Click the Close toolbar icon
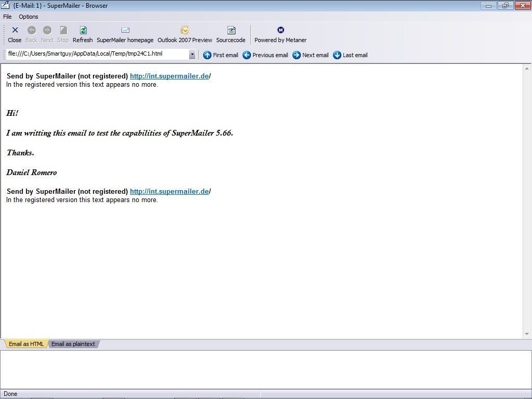 coord(15,30)
